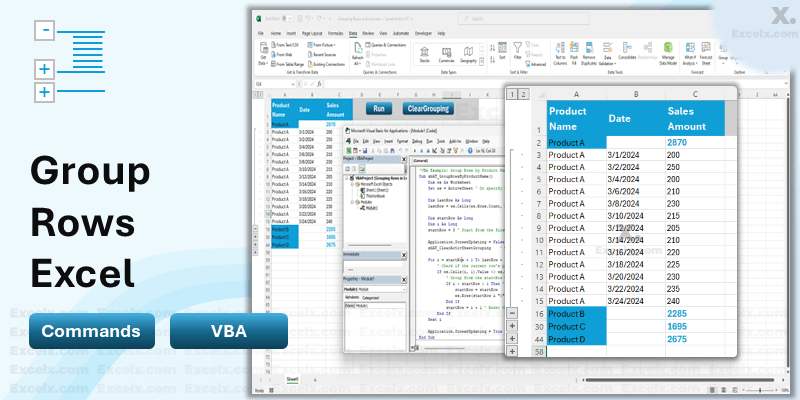Open the Tools menu in VBA editor
800x400 pixels.
(442, 141)
